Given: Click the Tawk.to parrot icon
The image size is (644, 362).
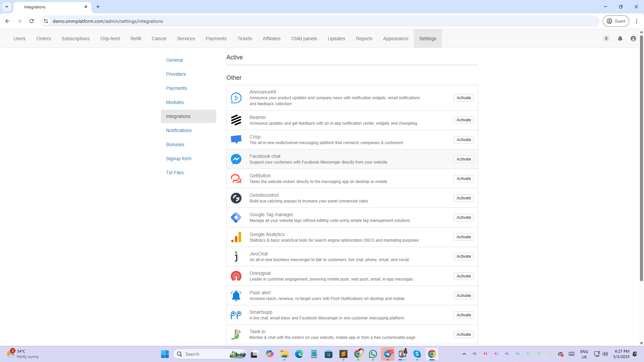Looking at the screenshot, I should (x=236, y=335).
